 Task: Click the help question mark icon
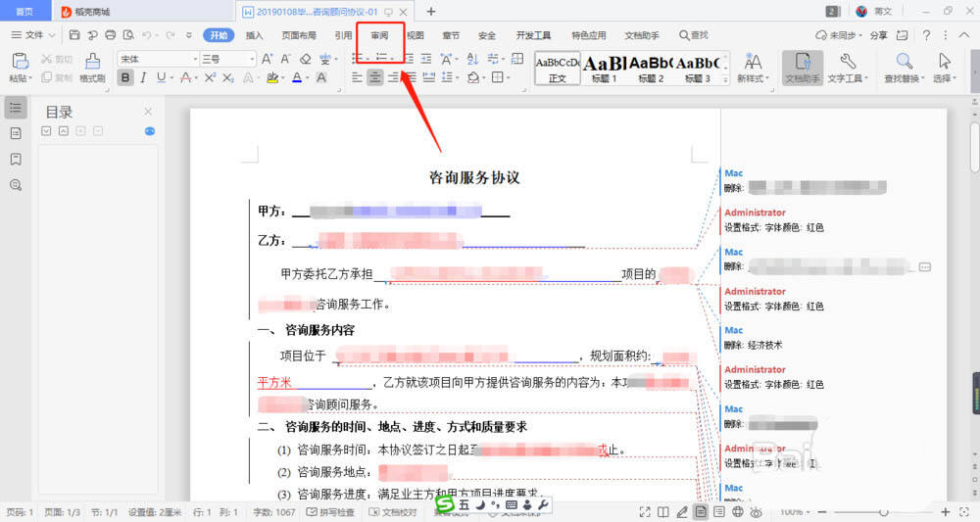coord(926,35)
